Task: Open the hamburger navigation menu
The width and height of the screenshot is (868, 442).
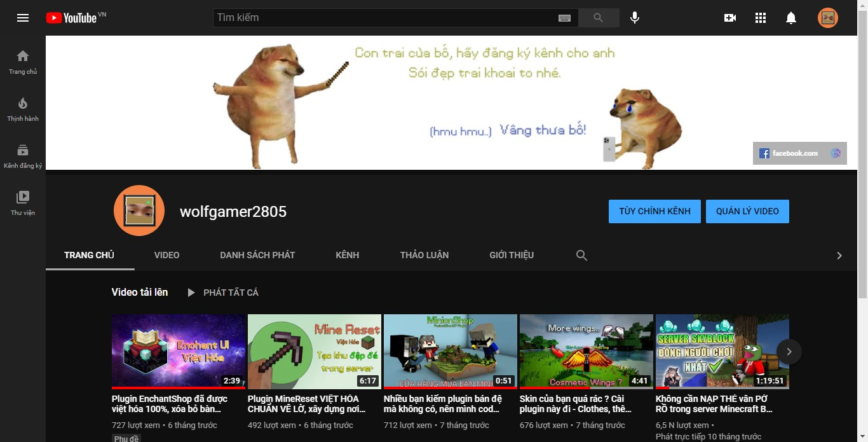Action: [23, 18]
